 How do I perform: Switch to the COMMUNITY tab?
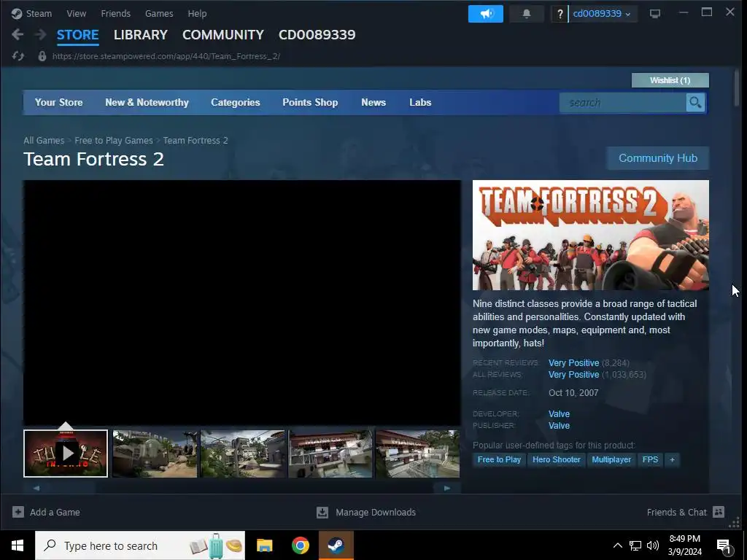(223, 35)
